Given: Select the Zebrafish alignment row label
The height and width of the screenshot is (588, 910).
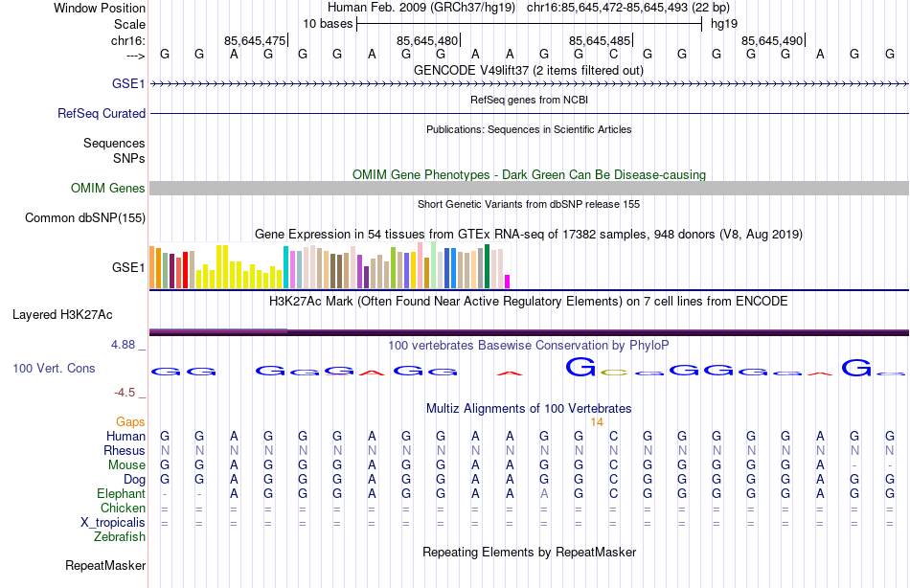Looking at the screenshot, I should coord(120,536).
